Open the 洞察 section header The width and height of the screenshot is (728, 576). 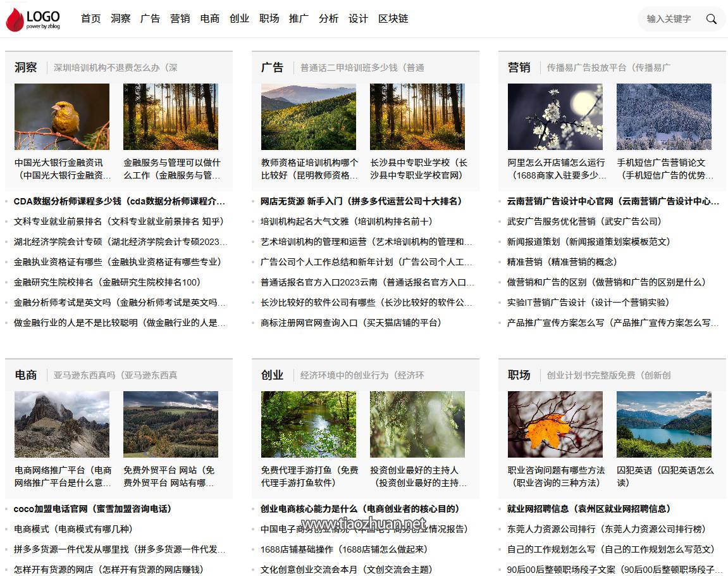26,66
